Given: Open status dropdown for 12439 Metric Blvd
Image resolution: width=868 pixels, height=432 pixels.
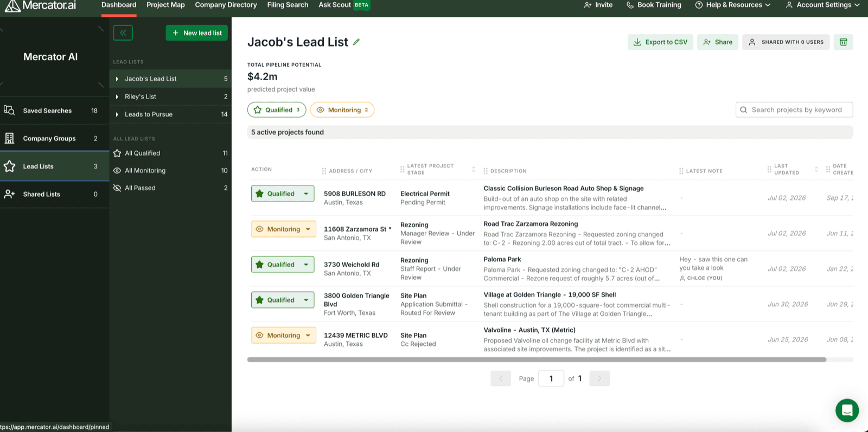Looking at the screenshot, I should pyautogui.click(x=308, y=336).
